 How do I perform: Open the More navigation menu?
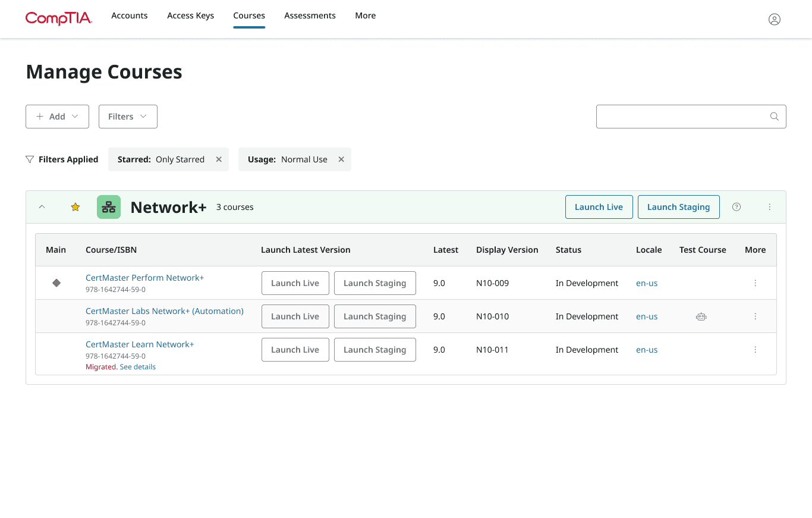pos(366,15)
